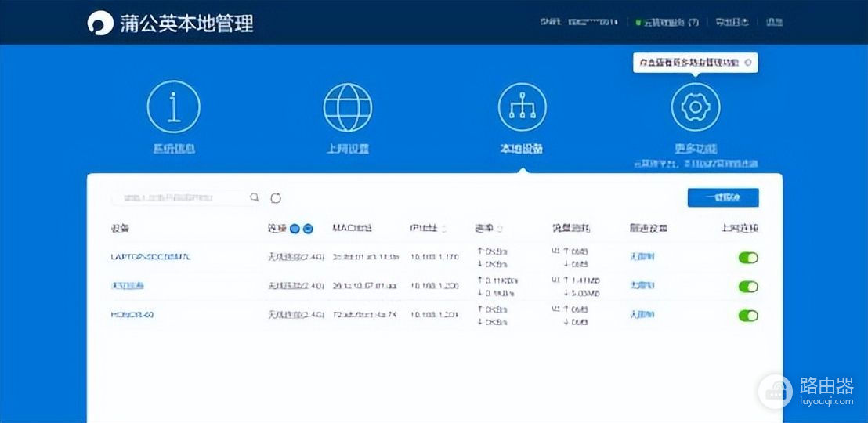The width and height of the screenshot is (868, 423).
Task: Open speed limit setting for HONOR-60 row
Action: (642, 314)
